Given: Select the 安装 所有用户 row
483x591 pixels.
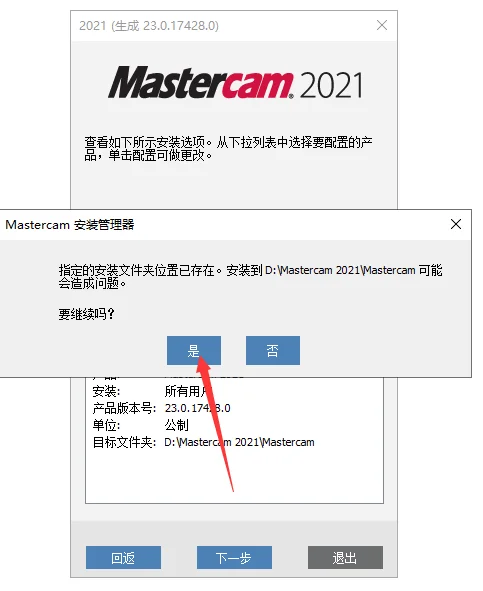Looking at the screenshot, I should pos(152,391).
